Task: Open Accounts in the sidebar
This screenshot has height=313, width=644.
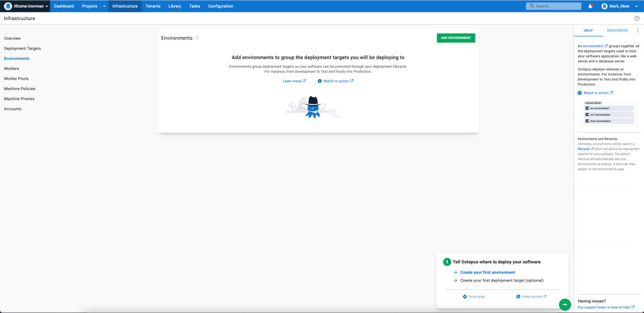Action: 13,109
